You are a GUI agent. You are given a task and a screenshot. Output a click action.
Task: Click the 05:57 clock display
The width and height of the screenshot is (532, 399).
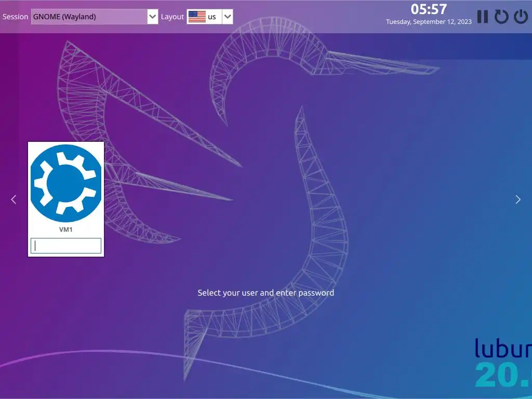(429, 9)
